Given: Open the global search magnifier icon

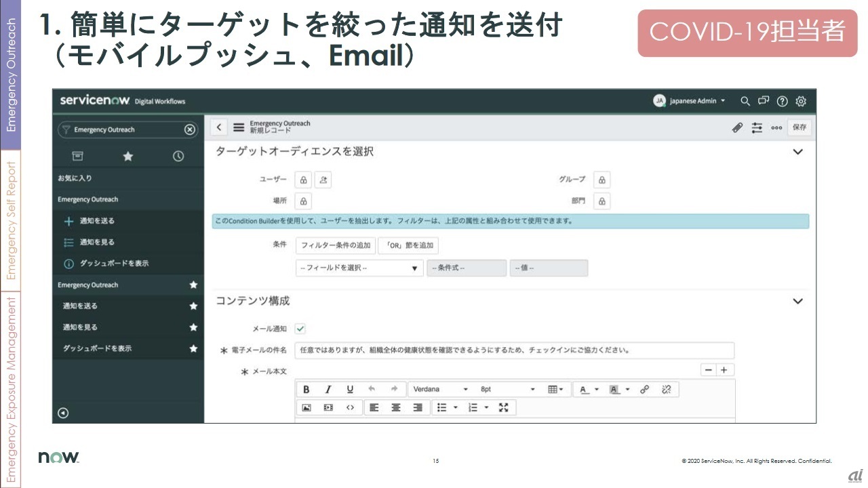Looking at the screenshot, I should tap(745, 101).
